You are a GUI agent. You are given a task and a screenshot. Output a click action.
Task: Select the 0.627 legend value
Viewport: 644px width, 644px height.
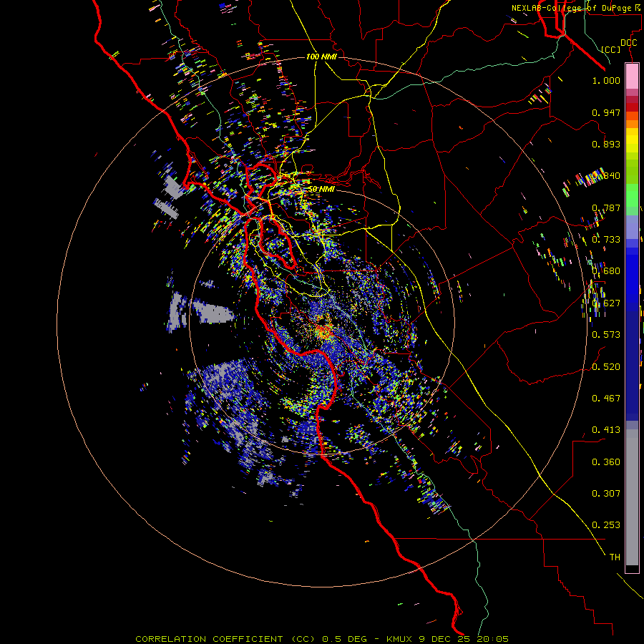(606, 303)
